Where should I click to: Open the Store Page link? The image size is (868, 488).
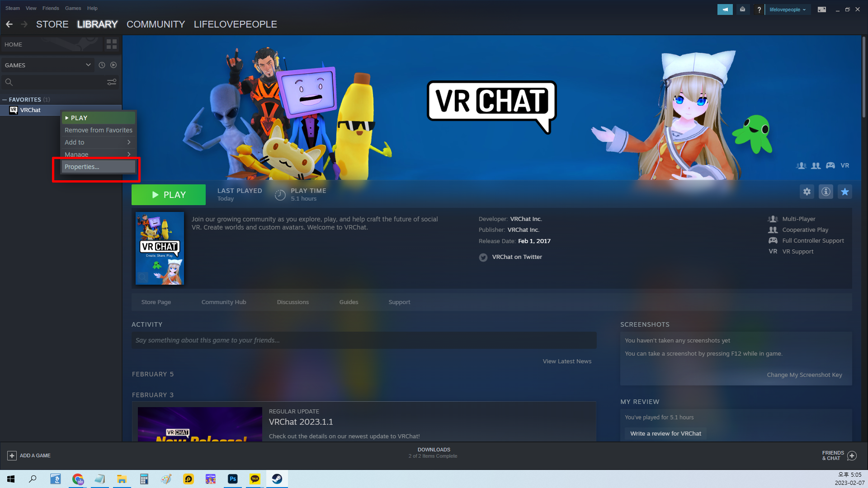click(x=156, y=302)
